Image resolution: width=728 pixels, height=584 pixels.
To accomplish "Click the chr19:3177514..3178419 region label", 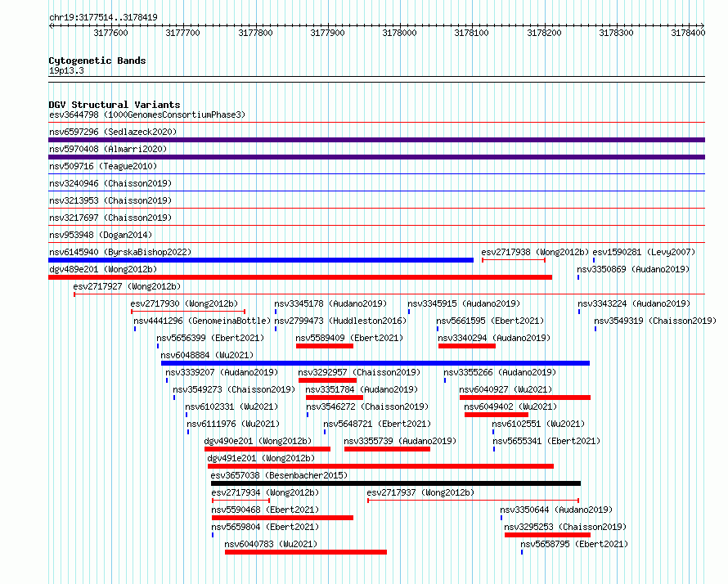I will (x=103, y=17).
